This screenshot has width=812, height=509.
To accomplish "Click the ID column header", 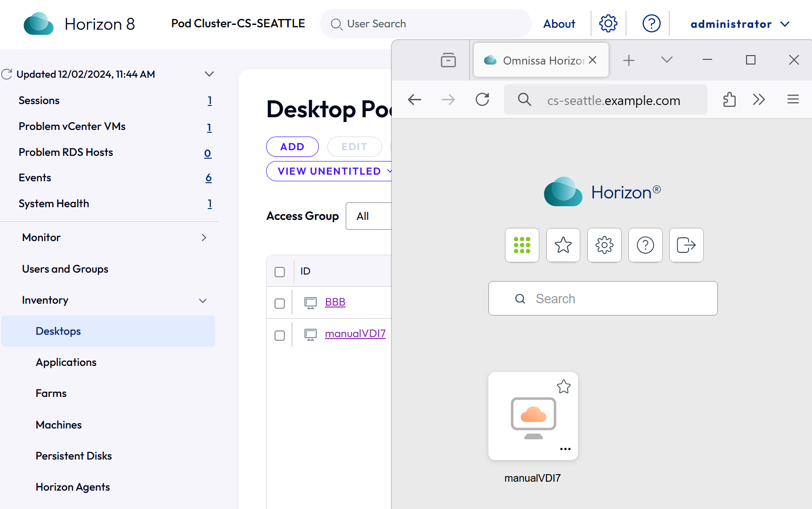I will tap(305, 271).
